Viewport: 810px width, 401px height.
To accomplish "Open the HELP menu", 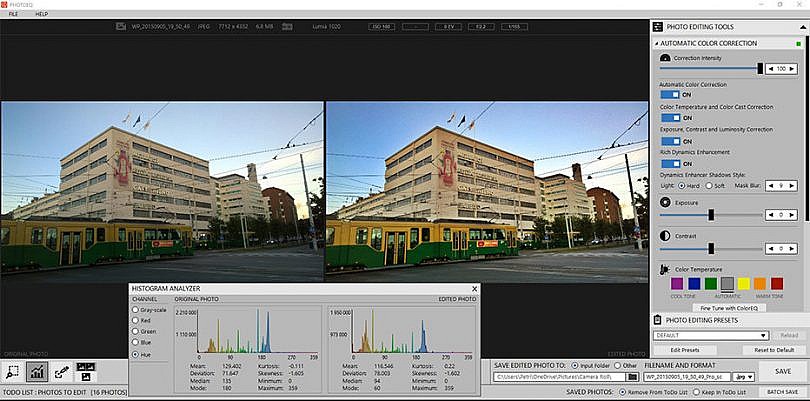I will click(x=41, y=14).
